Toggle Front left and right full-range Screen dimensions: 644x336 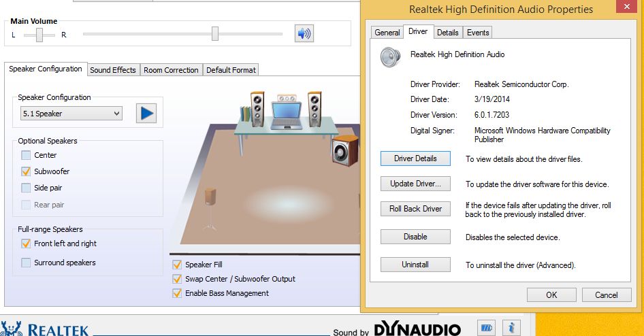click(26, 243)
